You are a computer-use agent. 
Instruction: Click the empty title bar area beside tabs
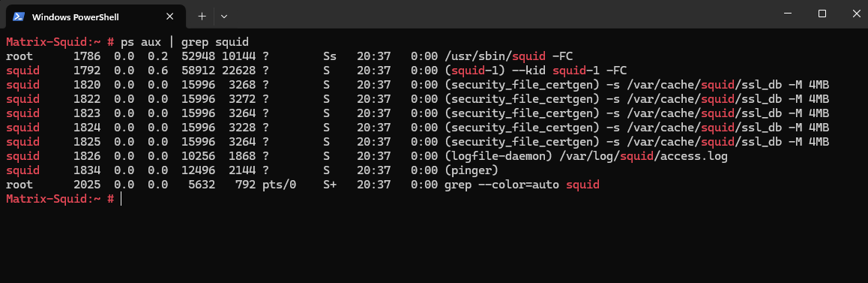coord(498,14)
